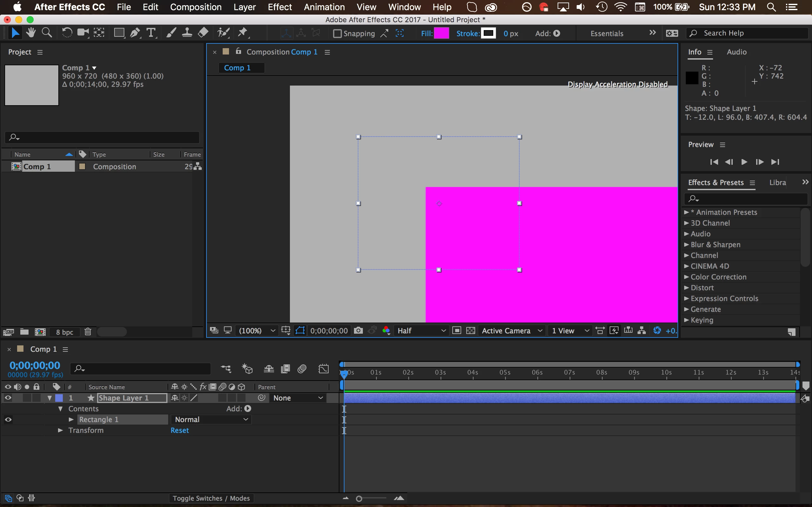This screenshot has height=507, width=812.
Task: Open the Composition menu
Action: pyautogui.click(x=196, y=7)
